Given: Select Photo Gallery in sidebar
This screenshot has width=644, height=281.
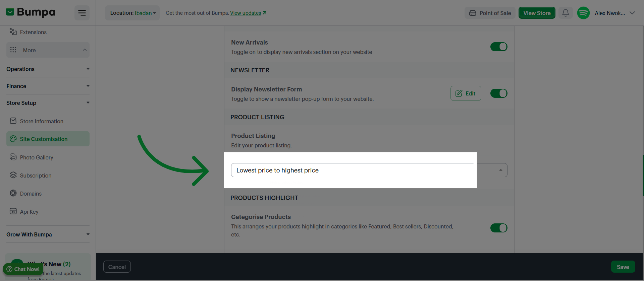Looking at the screenshot, I should point(48,157).
